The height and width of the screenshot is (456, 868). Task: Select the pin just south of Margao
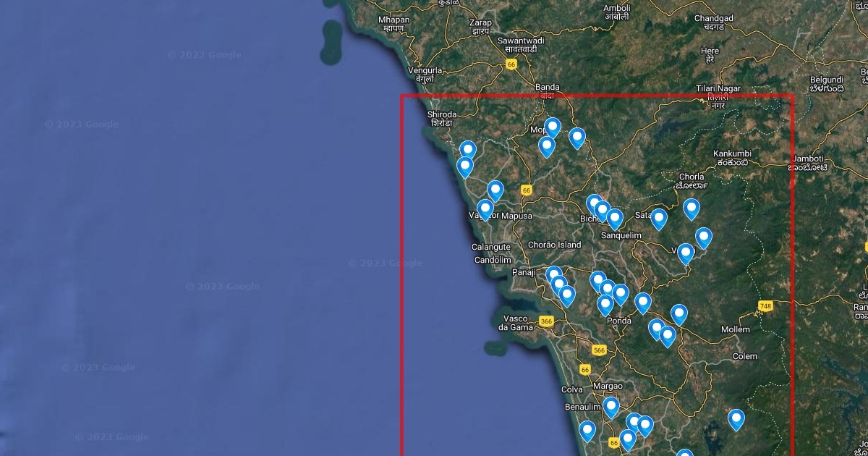click(611, 407)
